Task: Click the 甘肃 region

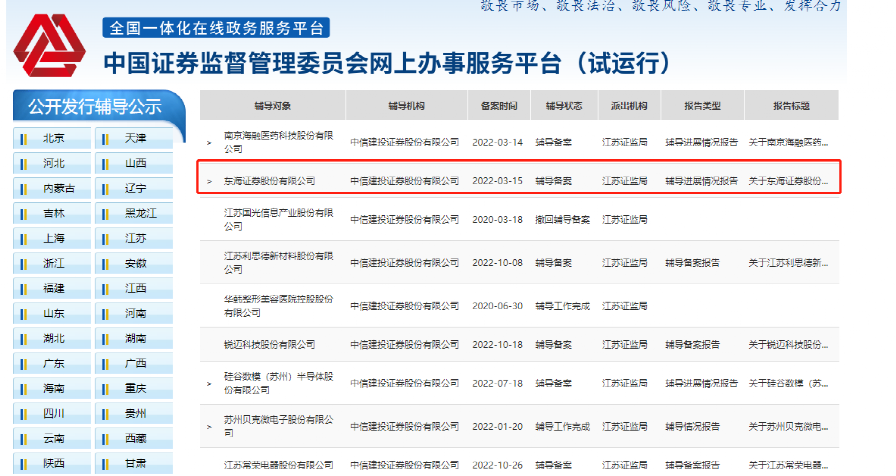Action: click(134, 463)
